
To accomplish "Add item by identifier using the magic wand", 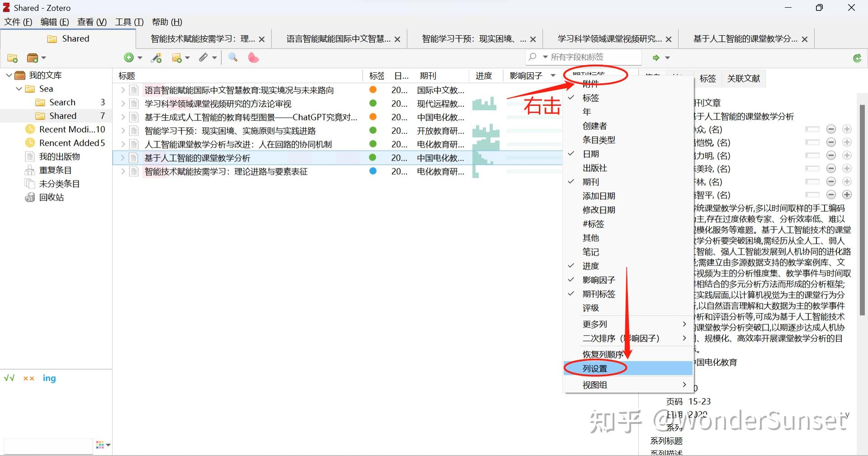I will [x=156, y=57].
